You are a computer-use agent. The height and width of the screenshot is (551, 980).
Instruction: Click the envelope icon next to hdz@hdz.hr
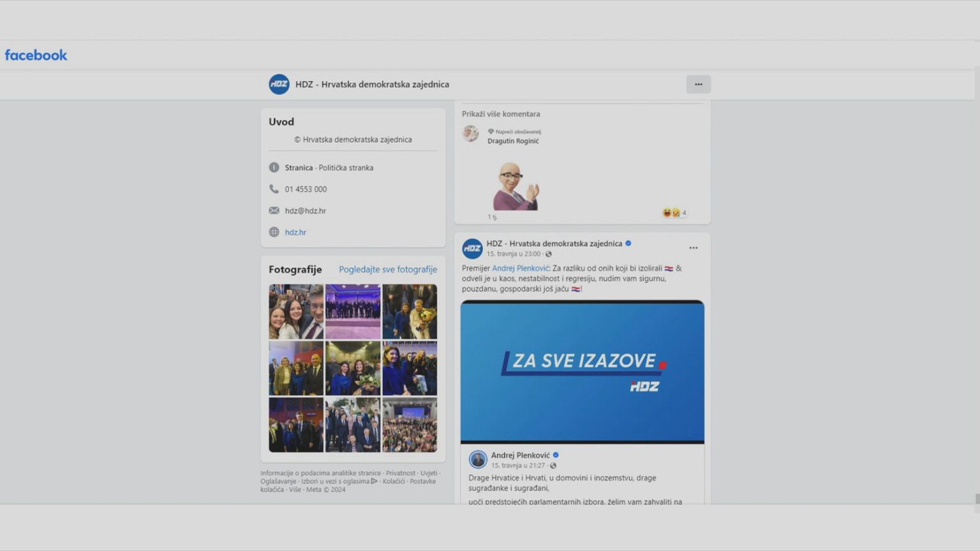pyautogui.click(x=274, y=210)
